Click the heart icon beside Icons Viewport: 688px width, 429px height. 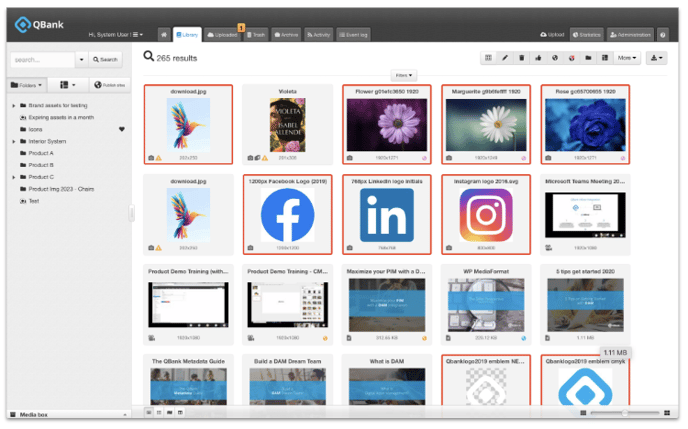tap(122, 129)
